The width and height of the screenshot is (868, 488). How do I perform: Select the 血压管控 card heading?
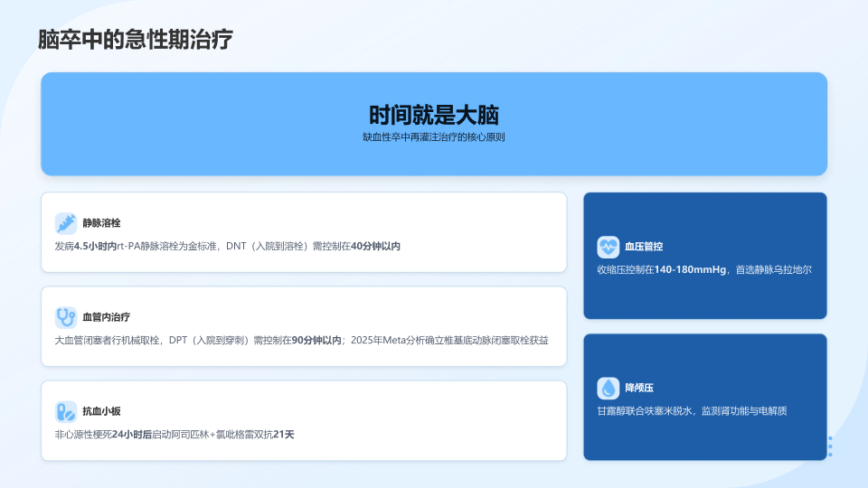click(x=644, y=247)
